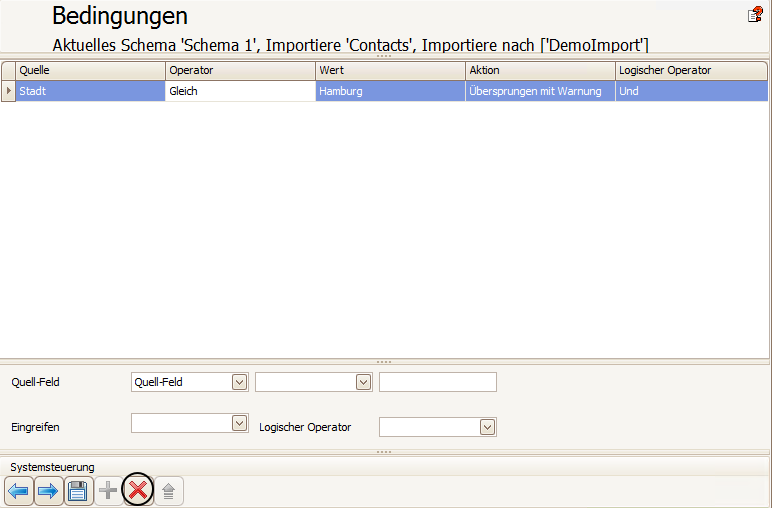772x508 pixels.
Task: Sort by the Operator column header
Action: (240, 70)
